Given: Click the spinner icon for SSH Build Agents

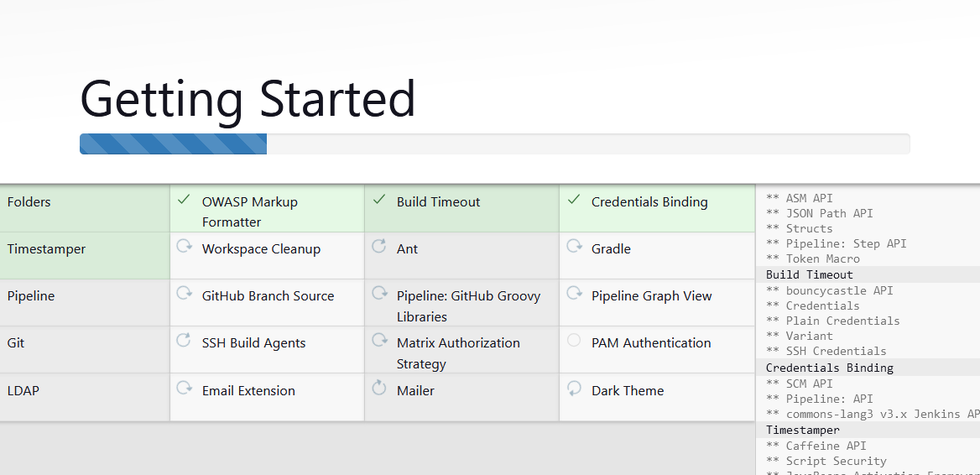Looking at the screenshot, I should 184,340.
